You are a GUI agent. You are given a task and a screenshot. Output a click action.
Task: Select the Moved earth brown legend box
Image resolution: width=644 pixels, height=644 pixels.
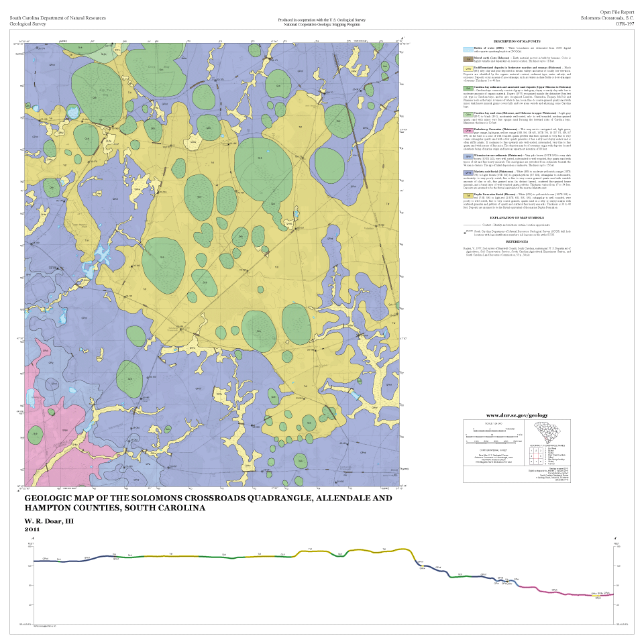coord(468,59)
